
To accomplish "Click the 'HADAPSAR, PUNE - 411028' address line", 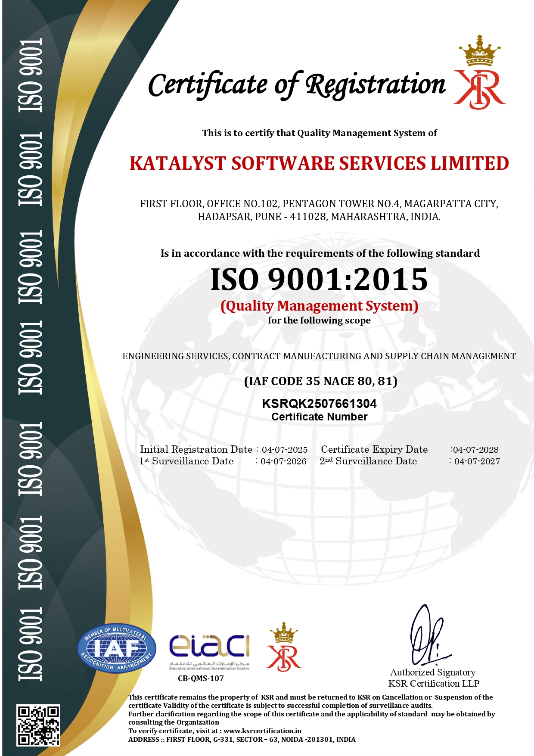I will [319, 217].
